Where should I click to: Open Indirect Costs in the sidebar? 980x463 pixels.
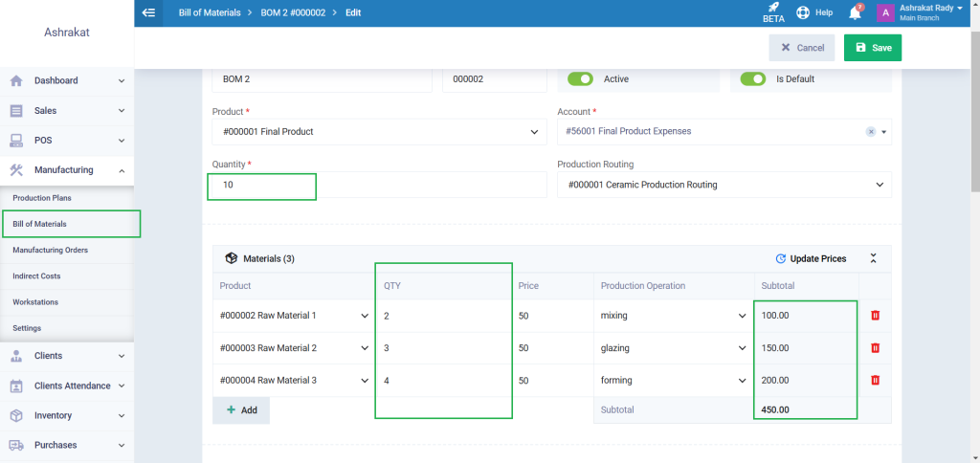tap(36, 276)
